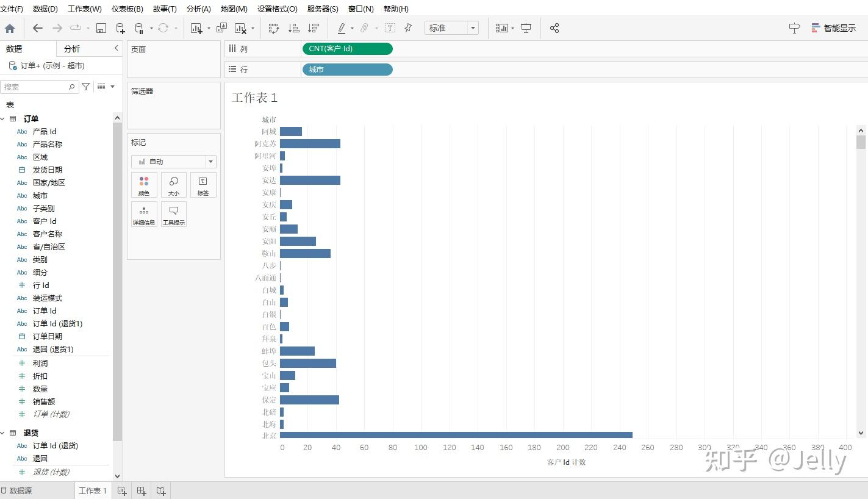Viewport: 868px width, 499px height.
Task: Enter presentation mode
Action: tap(526, 28)
